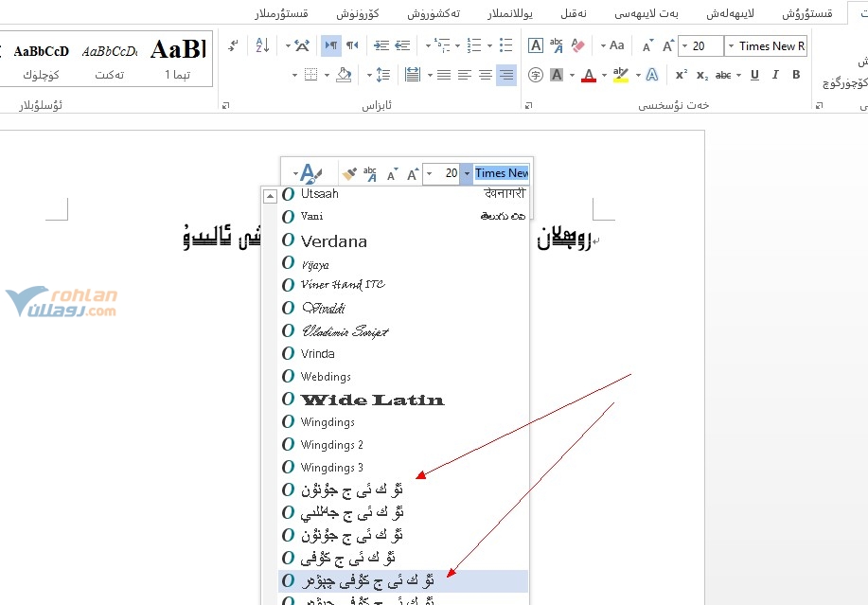
Task: Choose Verdana from font list
Action: [403, 240]
